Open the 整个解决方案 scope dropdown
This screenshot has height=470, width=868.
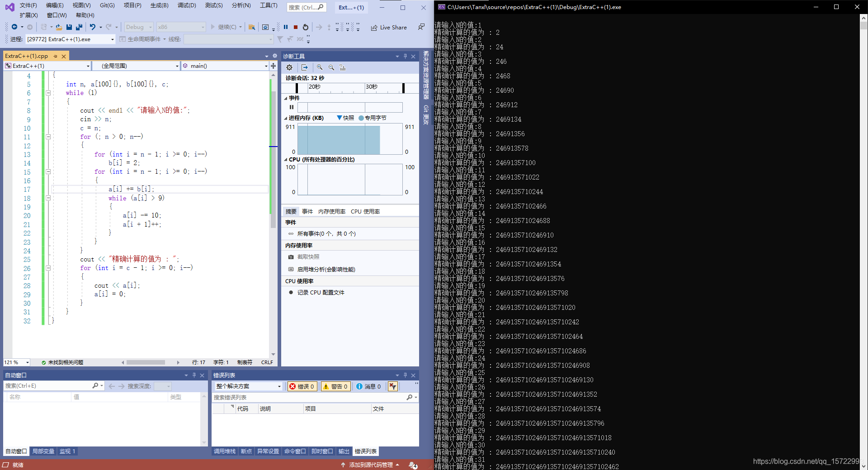[248, 386]
